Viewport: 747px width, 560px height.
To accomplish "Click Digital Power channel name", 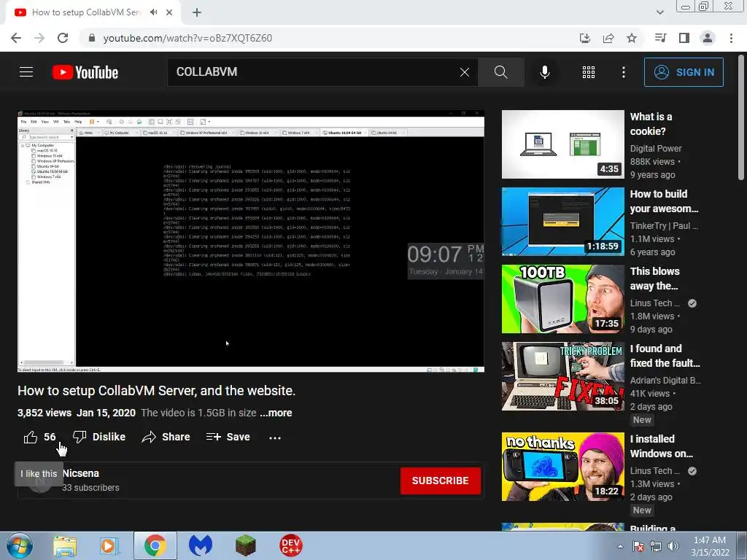I will 656,149.
